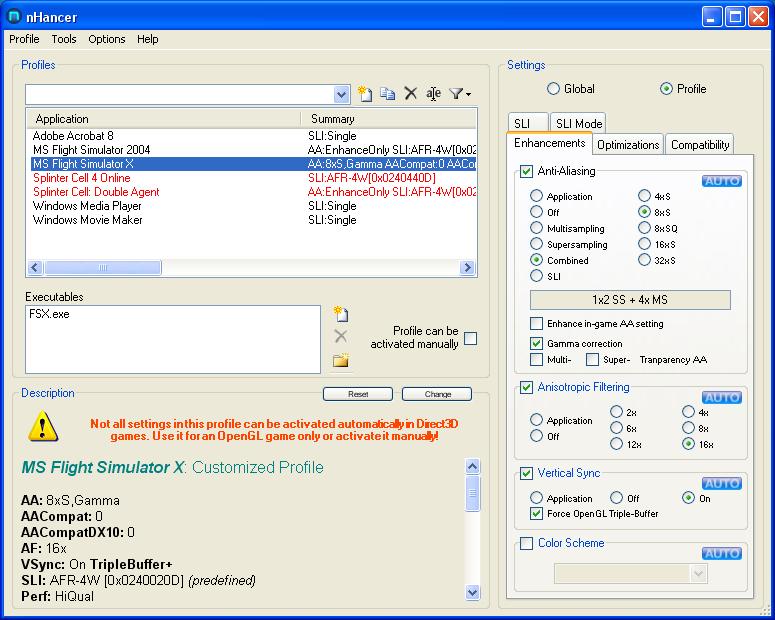The width and height of the screenshot is (775, 620).
Task: Select the 16xS anti-aliasing radio option
Action: click(x=645, y=244)
